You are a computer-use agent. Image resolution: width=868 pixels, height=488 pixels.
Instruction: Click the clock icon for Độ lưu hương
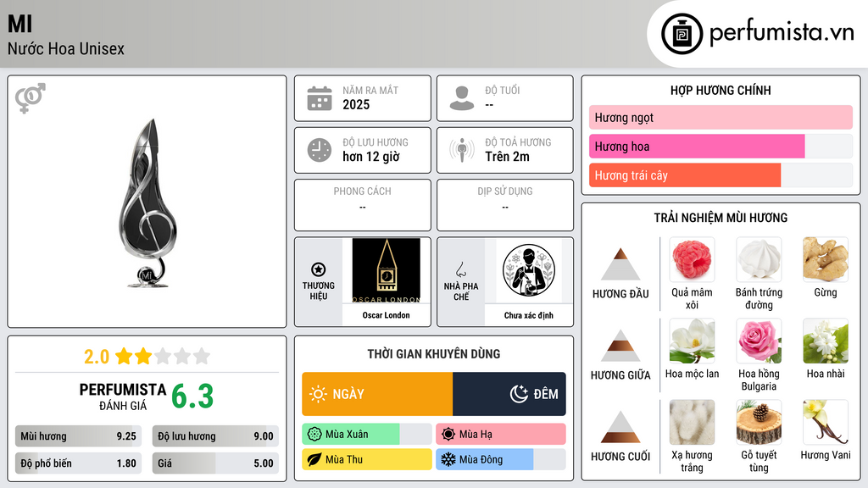click(x=320, y=150)
